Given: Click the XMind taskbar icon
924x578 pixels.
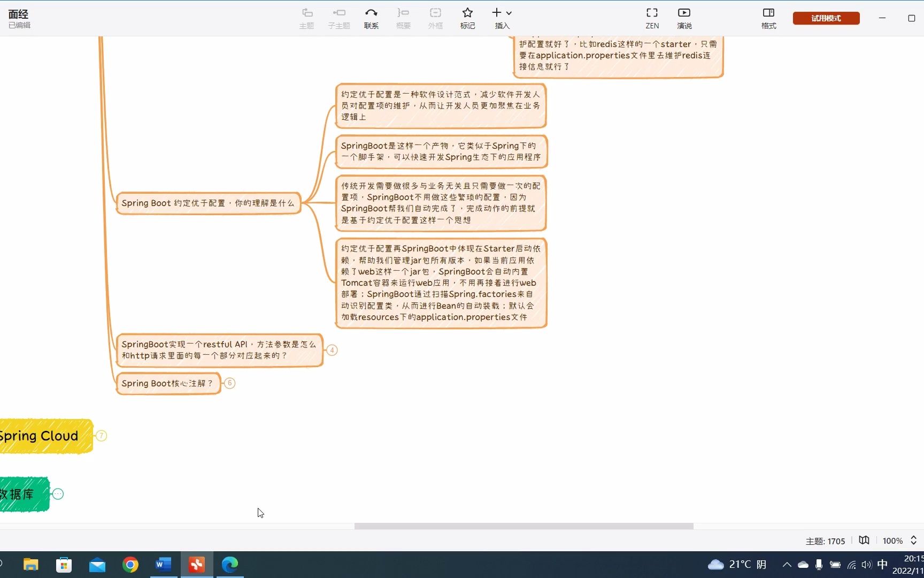Looking at the screenshot, I should point(197,565).
